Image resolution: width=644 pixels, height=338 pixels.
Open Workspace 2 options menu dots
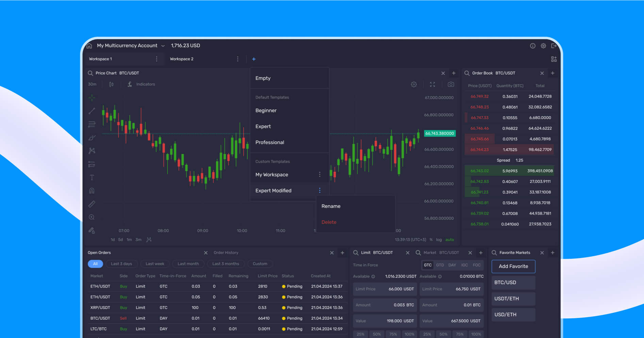coord(237,59)
